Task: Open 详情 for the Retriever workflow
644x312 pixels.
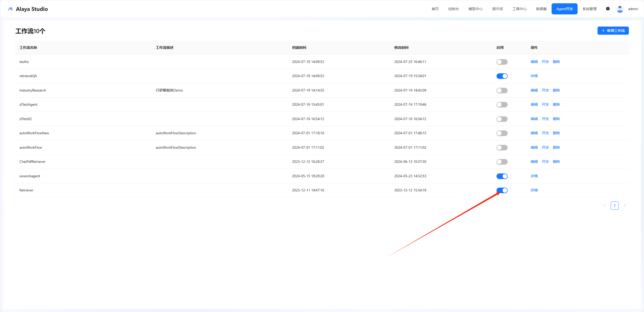Action: tap(534, 190)
